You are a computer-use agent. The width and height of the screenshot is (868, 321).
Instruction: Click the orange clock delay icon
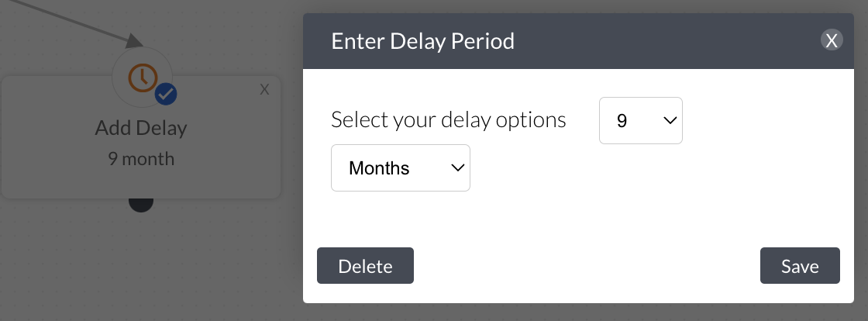point(140,77)
